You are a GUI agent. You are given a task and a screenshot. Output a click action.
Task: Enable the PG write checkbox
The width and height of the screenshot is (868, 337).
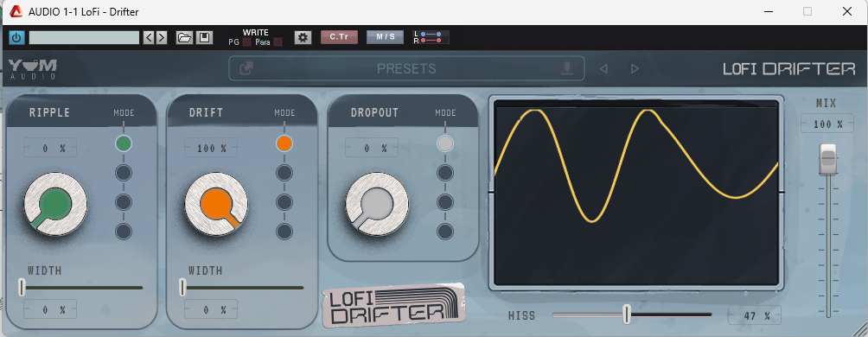(x=247, y=42)
